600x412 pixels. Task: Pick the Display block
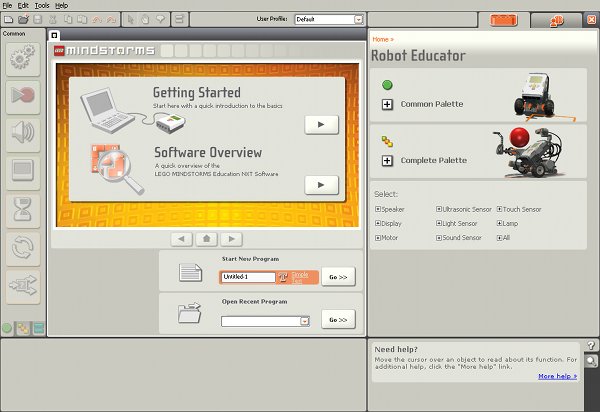pyautogui.click(x=23, y=173)
